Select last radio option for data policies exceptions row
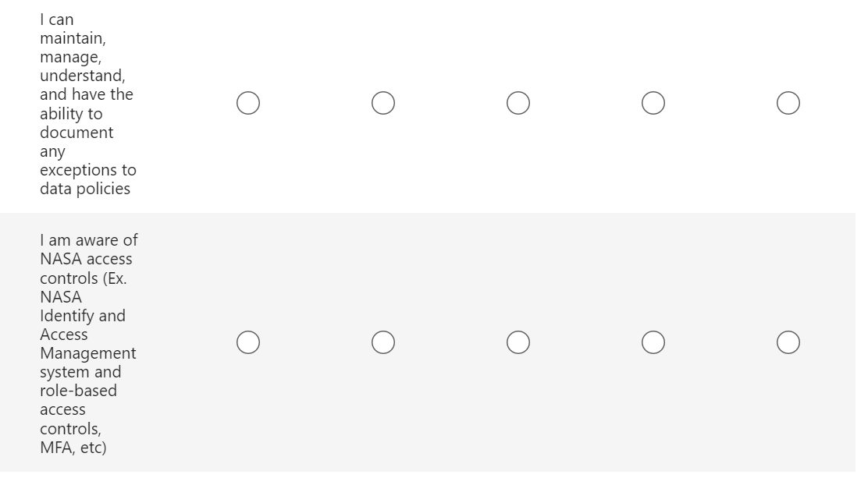 pyautogui.click(x=788, y=103)
